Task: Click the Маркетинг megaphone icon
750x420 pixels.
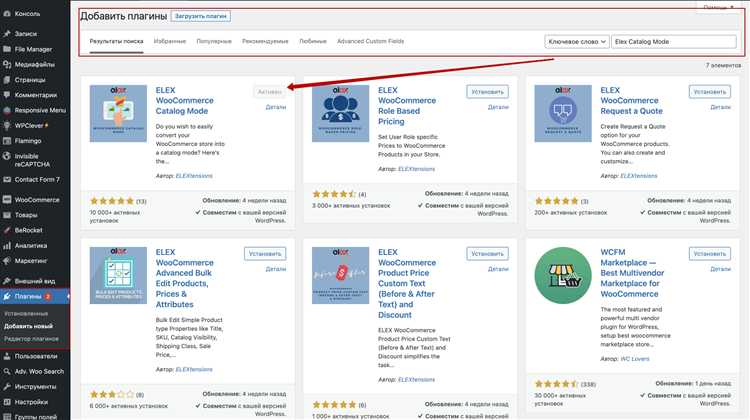Action: click(x=7, y=261)
